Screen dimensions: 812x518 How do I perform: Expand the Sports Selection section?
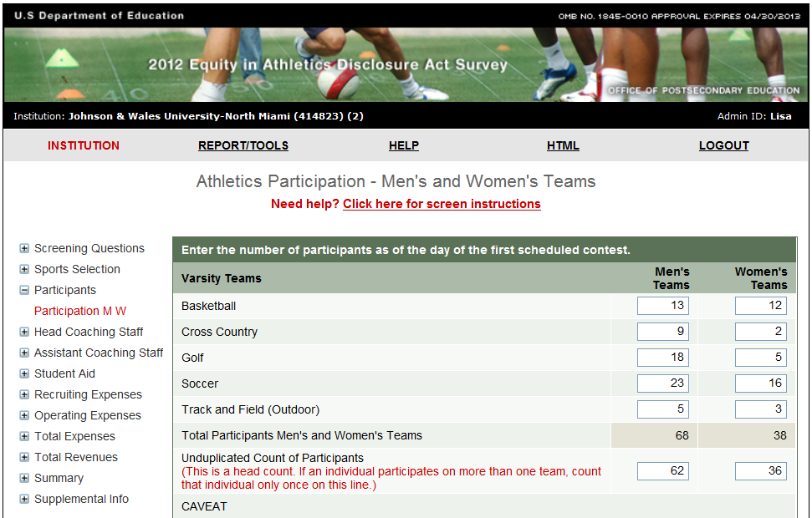pyautogui.click(x=24, y=269)
